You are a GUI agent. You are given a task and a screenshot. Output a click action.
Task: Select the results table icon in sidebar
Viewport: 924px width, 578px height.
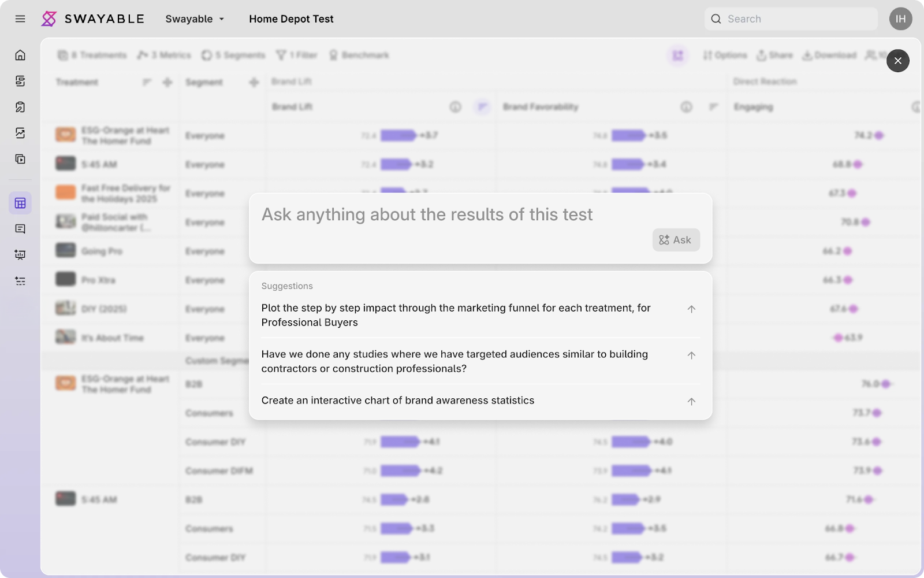point(20,203)
